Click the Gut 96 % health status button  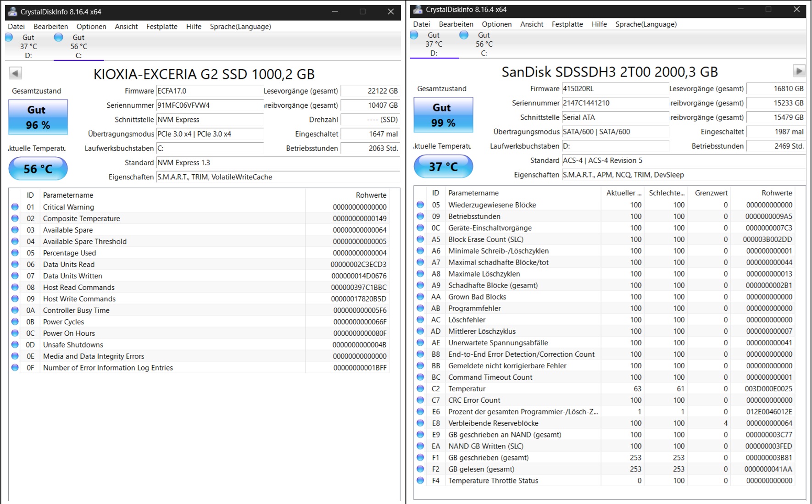[x=38, y=117]
